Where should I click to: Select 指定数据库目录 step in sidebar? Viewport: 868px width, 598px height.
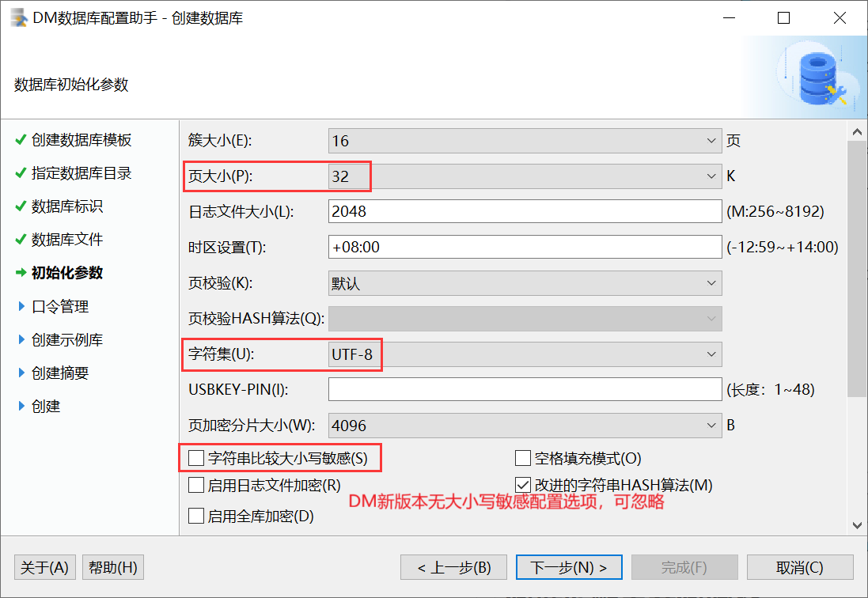pyautogui.click(x=81, y=173)
